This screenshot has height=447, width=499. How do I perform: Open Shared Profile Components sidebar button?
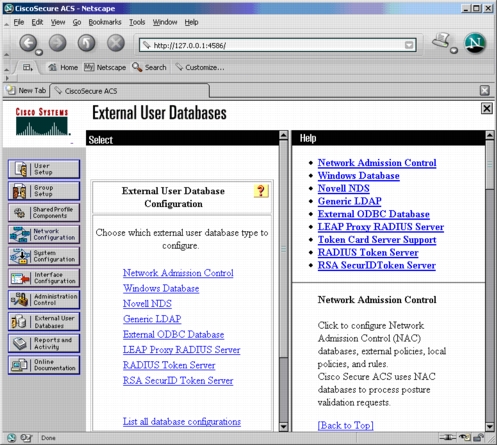click(44, 213)
